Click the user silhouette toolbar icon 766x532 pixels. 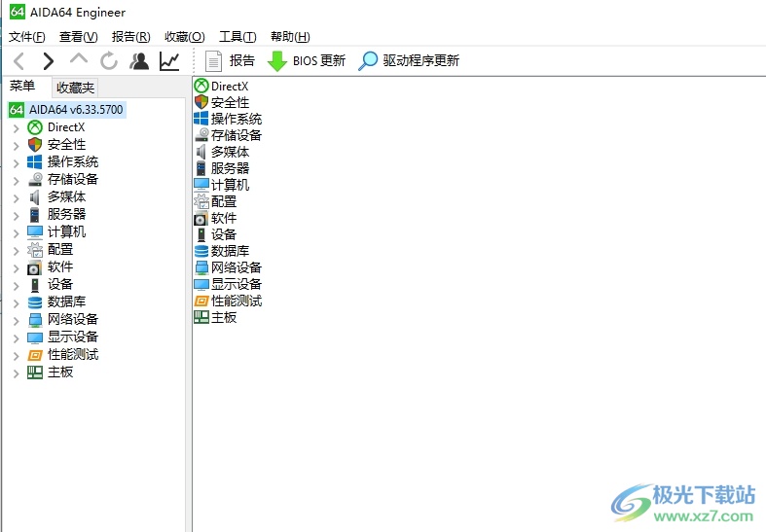tap(139, 61)
